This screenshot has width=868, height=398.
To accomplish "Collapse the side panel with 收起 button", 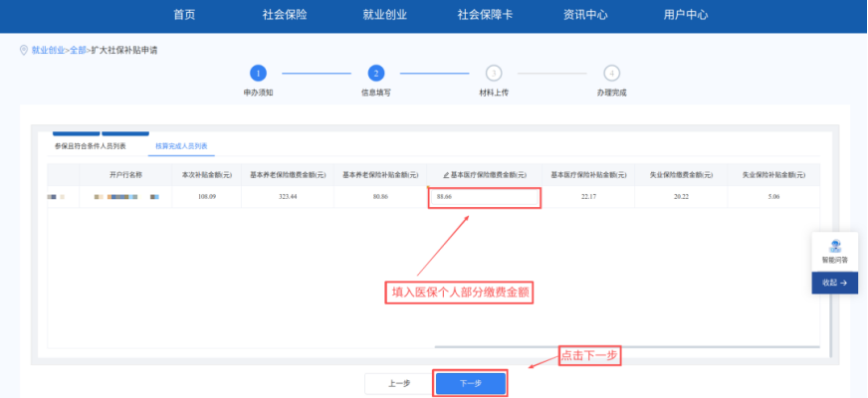I will tap(834, 283).
